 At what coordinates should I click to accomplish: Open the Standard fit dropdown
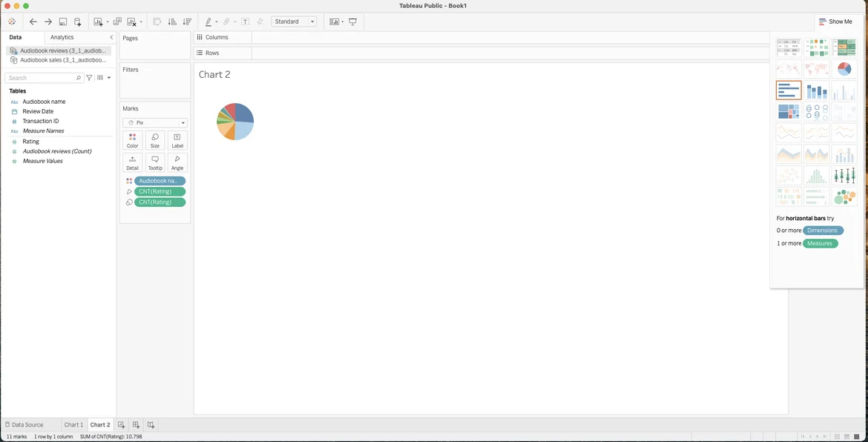pos(294,22)
